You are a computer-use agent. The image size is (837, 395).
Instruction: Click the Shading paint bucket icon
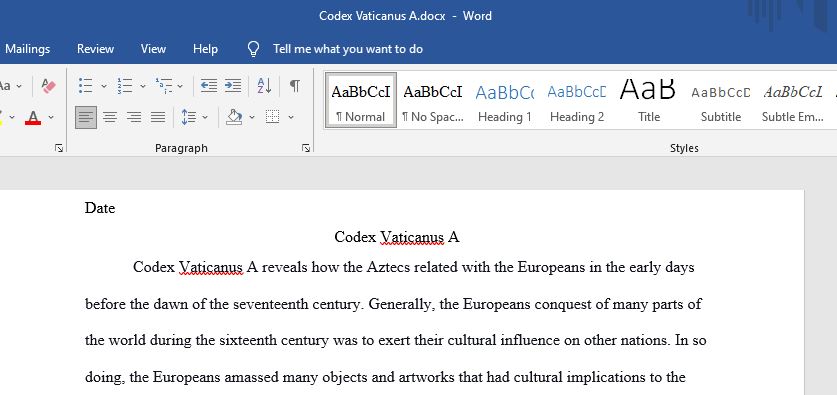pyautogui.click(x=234, y=117)
